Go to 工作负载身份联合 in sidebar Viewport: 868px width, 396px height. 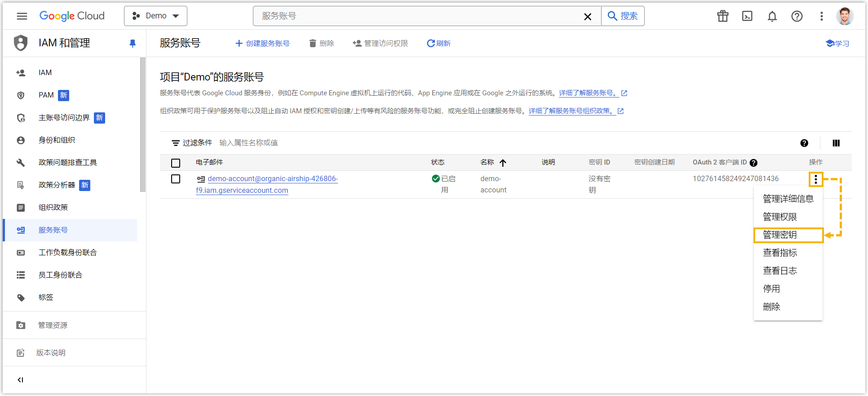(67, 253)
